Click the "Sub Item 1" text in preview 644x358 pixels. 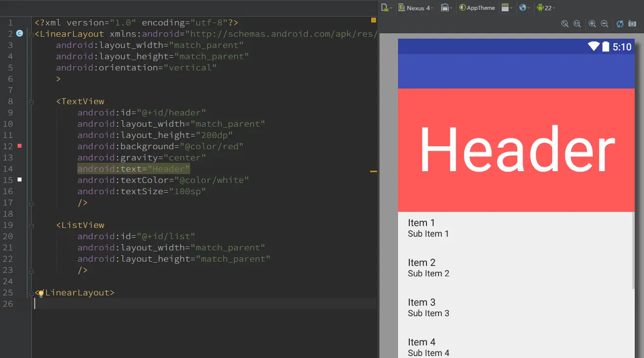click(428, 234)
